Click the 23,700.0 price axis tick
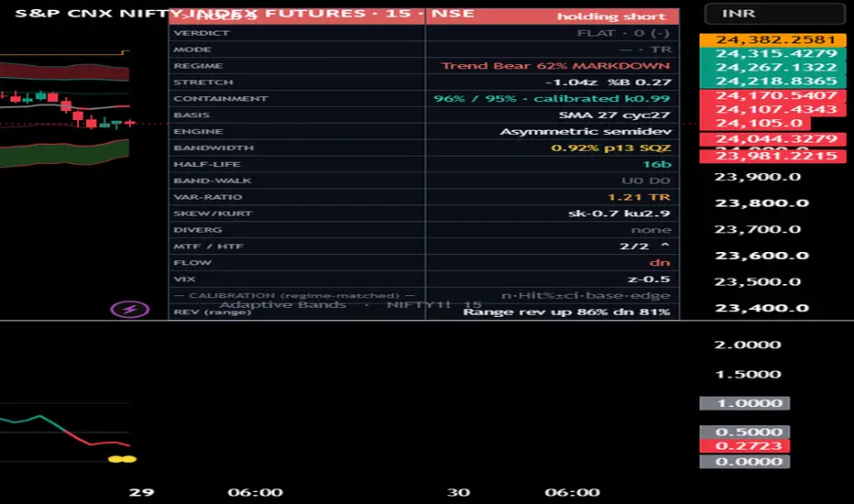The image size is (854, 504). pos(758,229)
